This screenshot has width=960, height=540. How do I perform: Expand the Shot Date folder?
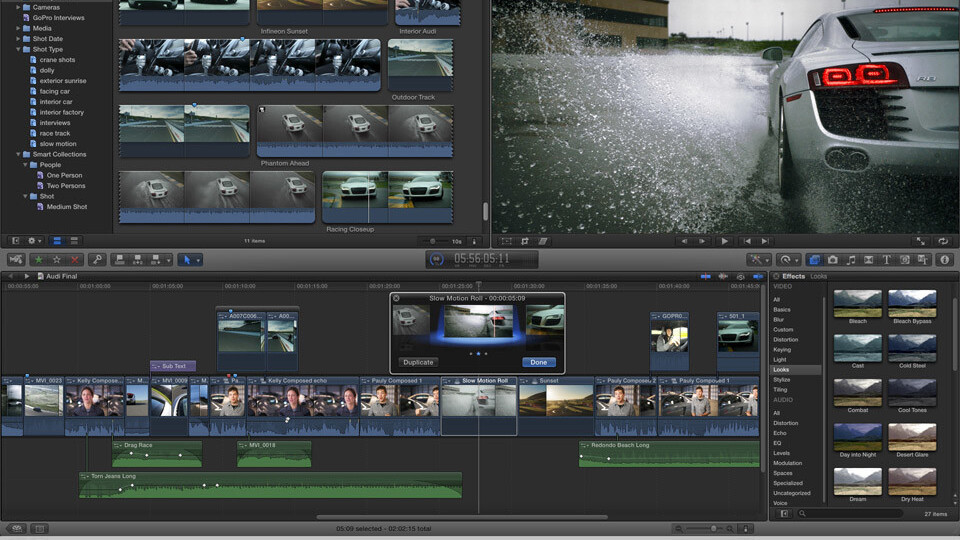coord(19,39)
